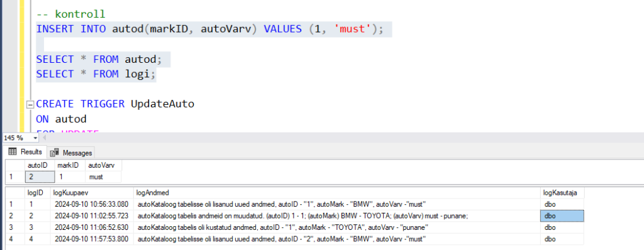
Task: Select the highlighted dbo cell in row 2
Action: point(562,215)
